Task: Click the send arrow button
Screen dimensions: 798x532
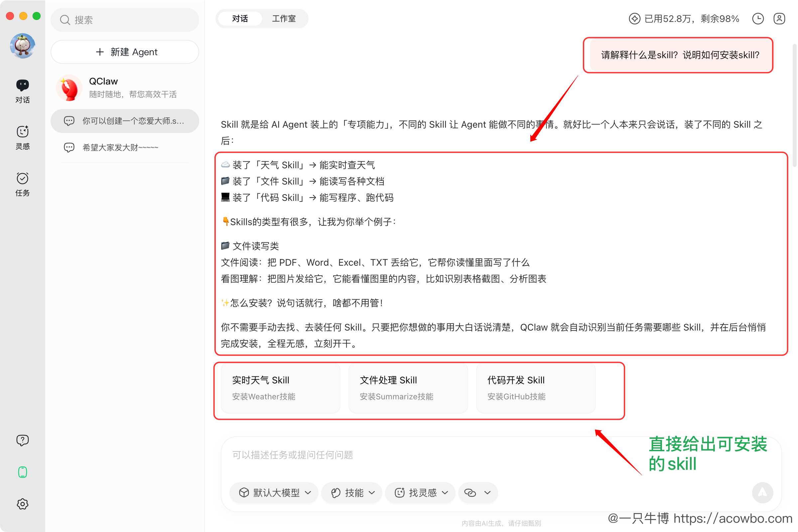Action: tap(762, 492)
